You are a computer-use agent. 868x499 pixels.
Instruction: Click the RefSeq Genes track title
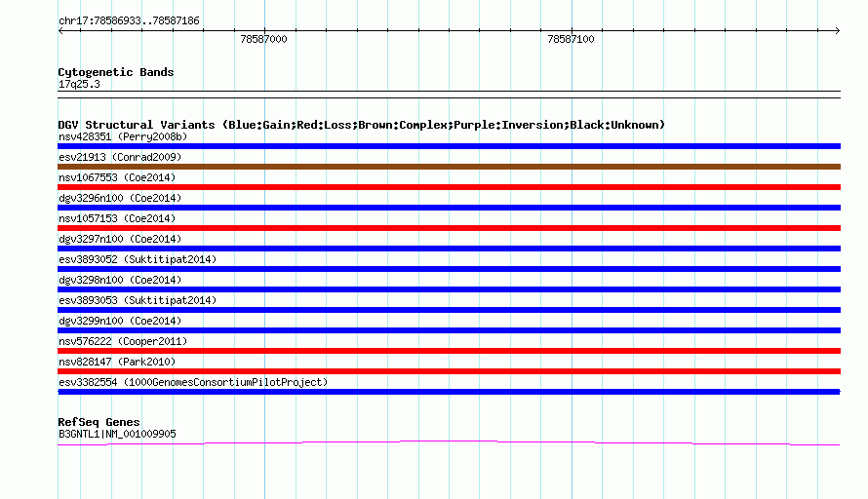99,422
